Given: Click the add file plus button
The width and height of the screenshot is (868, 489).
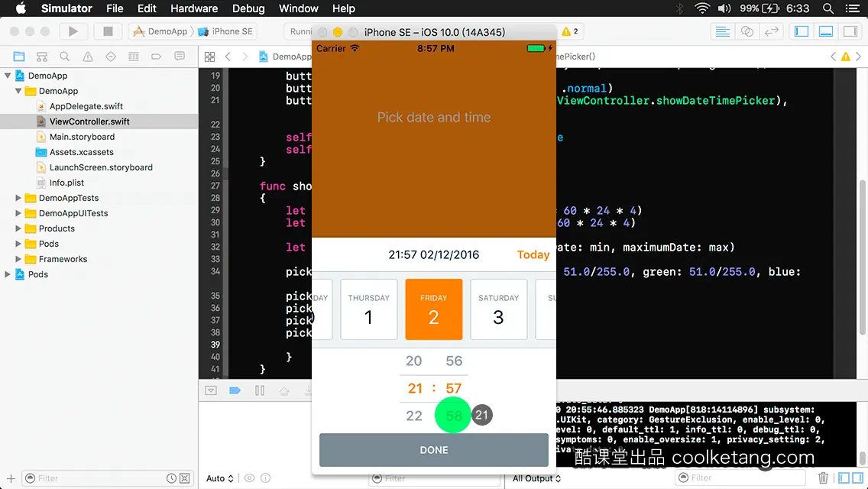Looking at the screenshot, I should (x=11, y=478).
